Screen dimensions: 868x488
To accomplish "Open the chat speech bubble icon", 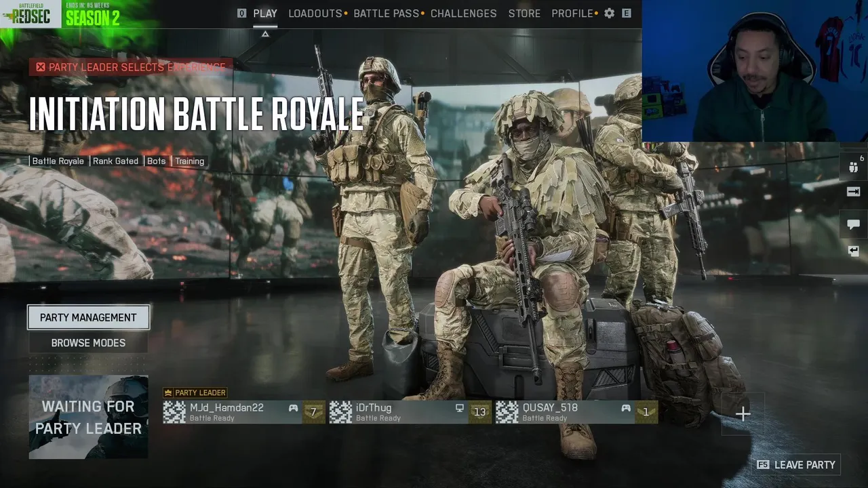I will (x=854, y=224).
